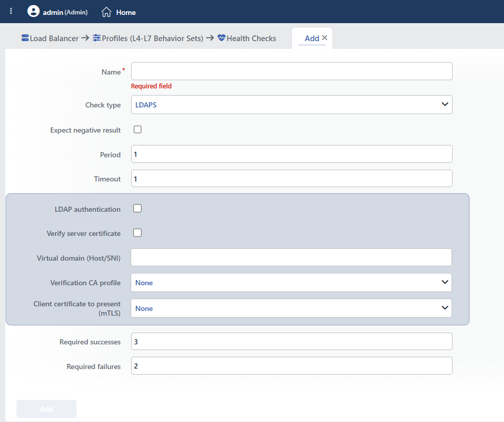The width and height of the screenshot is (504, 422).
Task: Click the Required successes field
Action: click(292, 341)
